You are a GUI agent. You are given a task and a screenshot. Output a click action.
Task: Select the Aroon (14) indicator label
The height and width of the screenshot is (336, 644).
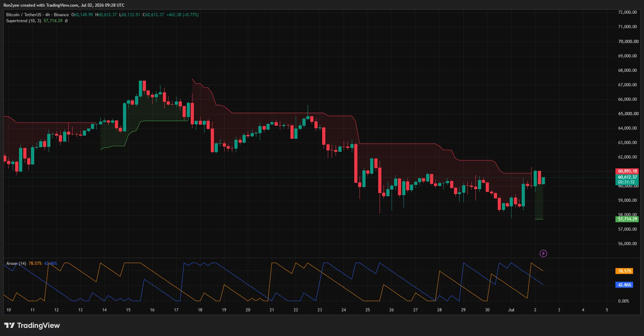tap(16, 263)
